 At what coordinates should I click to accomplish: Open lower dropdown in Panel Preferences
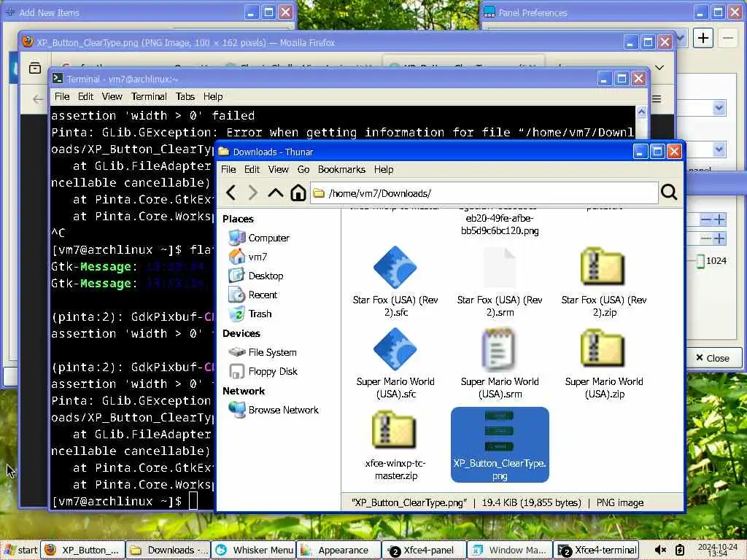pyautogui.click(x=719, y=150)
